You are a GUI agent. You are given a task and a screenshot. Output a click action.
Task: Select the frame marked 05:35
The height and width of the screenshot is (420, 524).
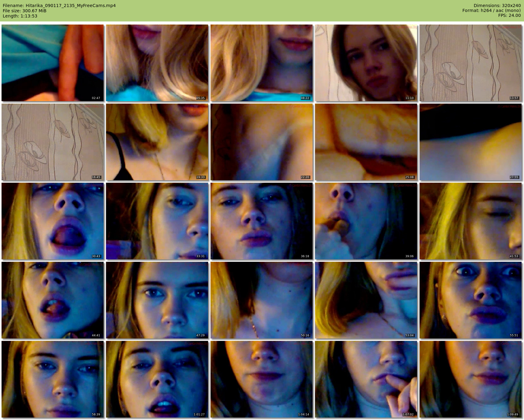coord(157,63)
